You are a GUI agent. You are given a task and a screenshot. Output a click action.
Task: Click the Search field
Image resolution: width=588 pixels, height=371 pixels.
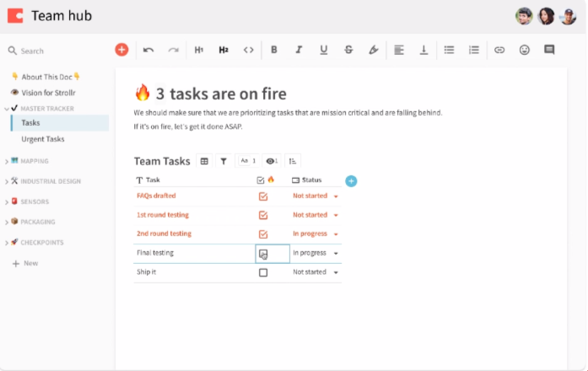coord(32,51)
